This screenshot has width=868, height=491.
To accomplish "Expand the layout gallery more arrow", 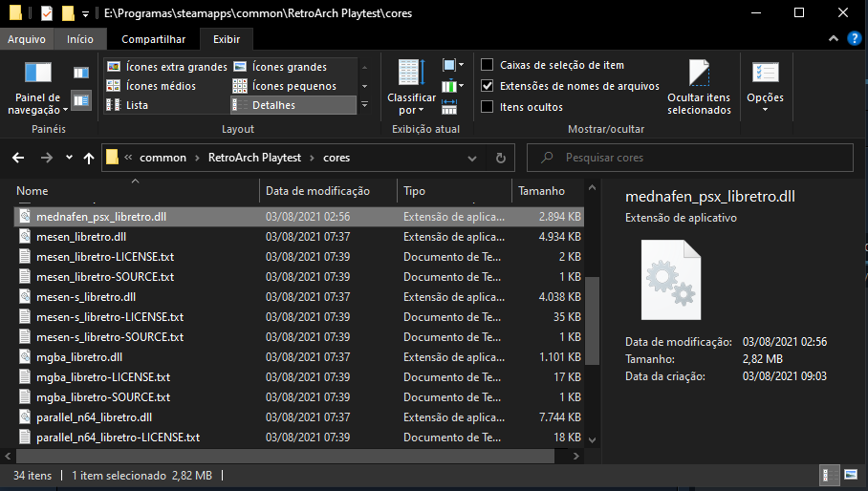I will pos(365,104).
